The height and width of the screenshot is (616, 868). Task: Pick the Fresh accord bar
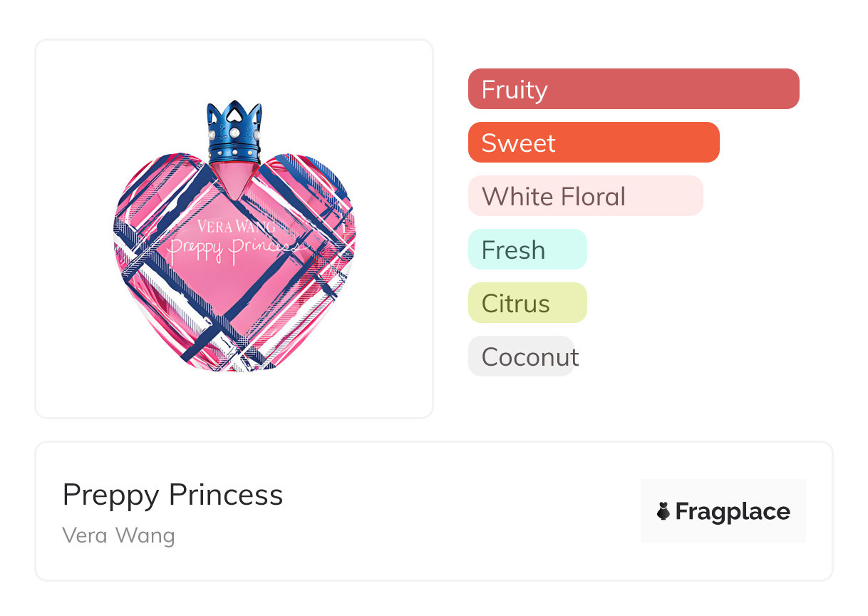pyautogui.click(x=527, y=250)
